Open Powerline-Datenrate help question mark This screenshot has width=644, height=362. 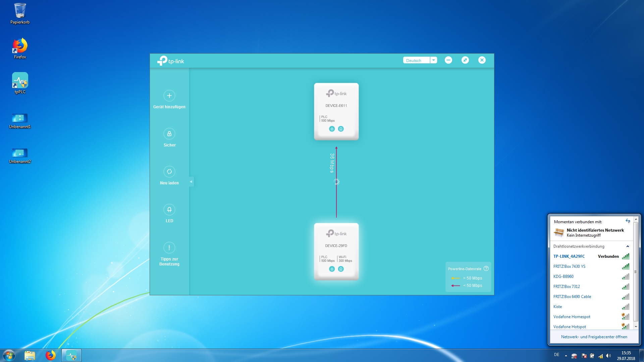[486, 268]
